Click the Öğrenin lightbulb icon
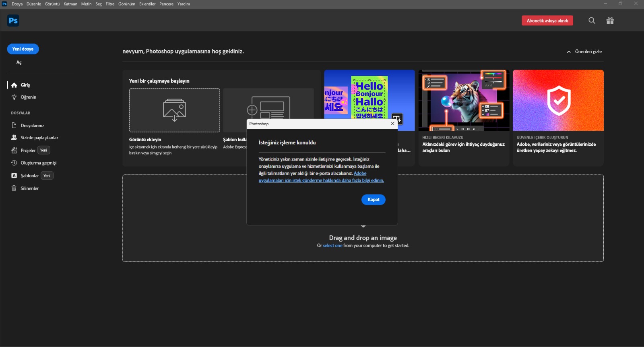The image size is (644, 347). 14,97
